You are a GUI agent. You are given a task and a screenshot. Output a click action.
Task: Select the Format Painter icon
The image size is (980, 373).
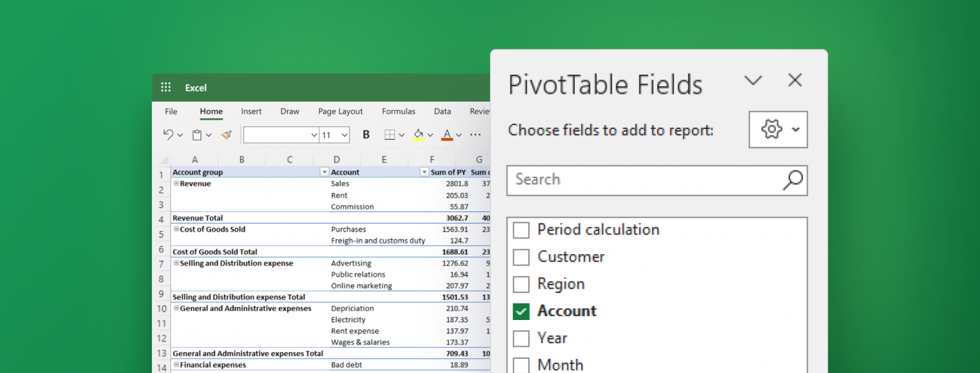[x=227, y=135]
